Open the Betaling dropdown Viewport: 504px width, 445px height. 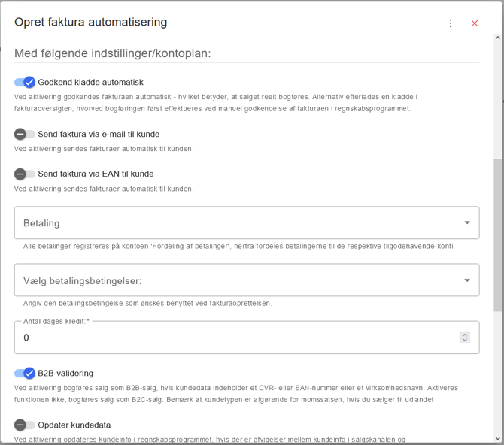pyautogui.click(x=247, y=222)
